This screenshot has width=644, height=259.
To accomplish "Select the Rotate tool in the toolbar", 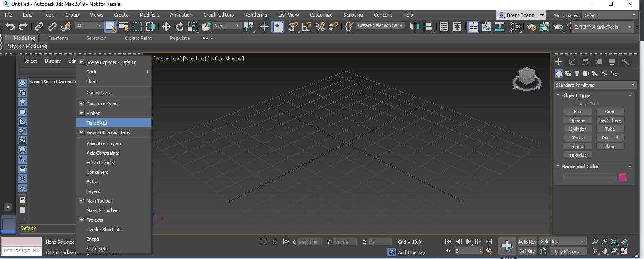I will [180, 27].
